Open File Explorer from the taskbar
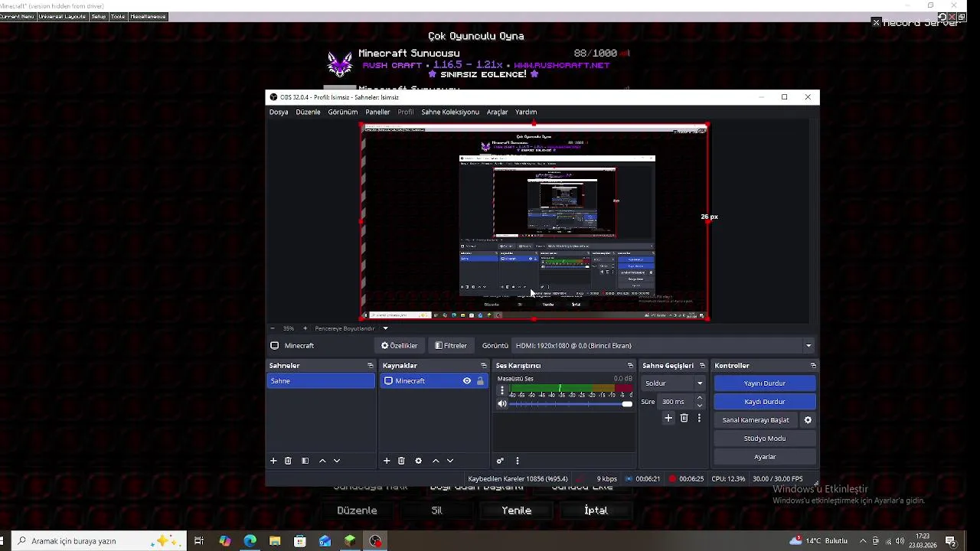The image size is (980, 551). coord(275,541)
